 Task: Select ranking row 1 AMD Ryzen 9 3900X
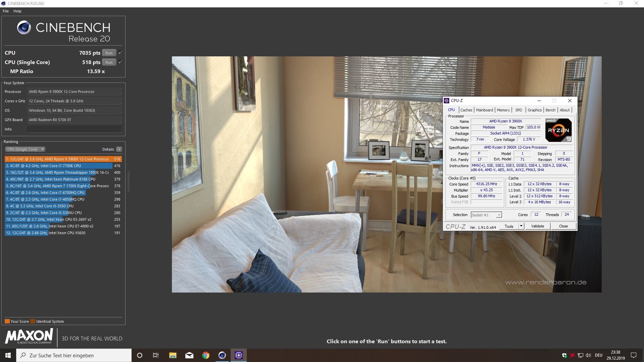point(63,159)
